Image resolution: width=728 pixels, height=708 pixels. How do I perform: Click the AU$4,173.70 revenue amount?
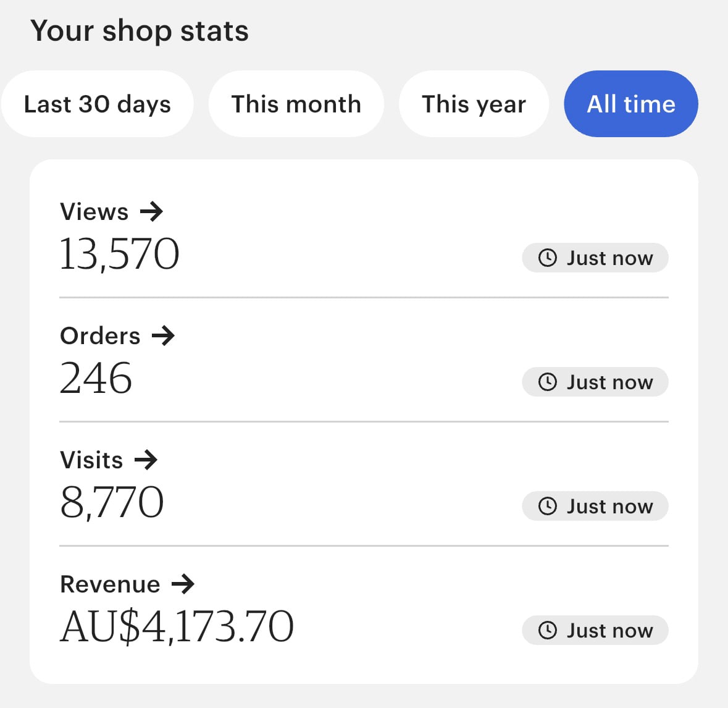177,626
